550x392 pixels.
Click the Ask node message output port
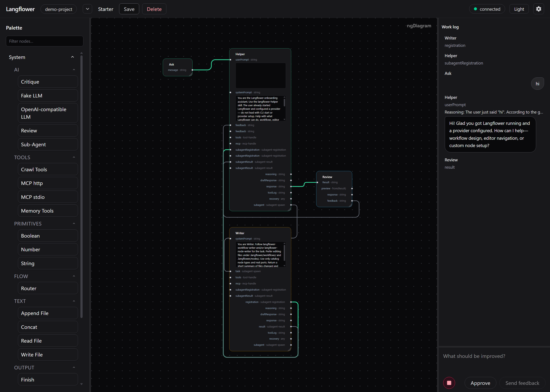pyautogui.click(x=192, y=70)
